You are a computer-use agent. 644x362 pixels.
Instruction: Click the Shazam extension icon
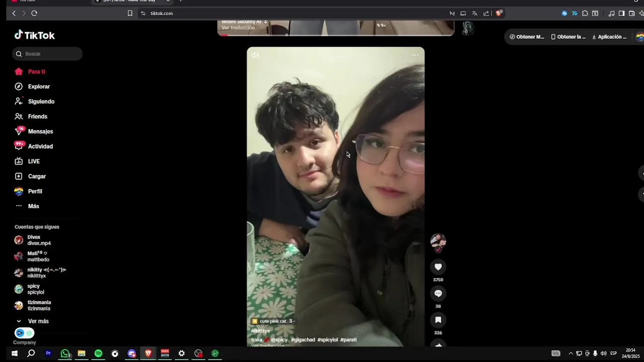[x=565, y=14]
